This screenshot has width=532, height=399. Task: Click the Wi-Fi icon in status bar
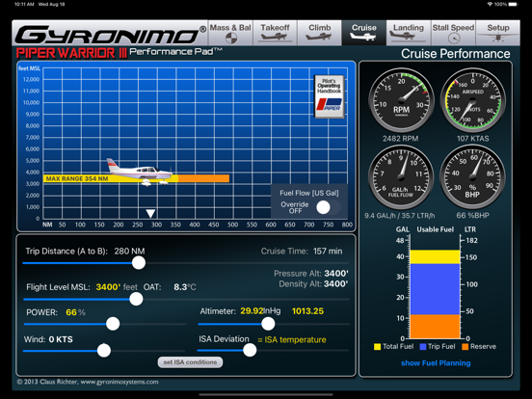coord(490,5)
